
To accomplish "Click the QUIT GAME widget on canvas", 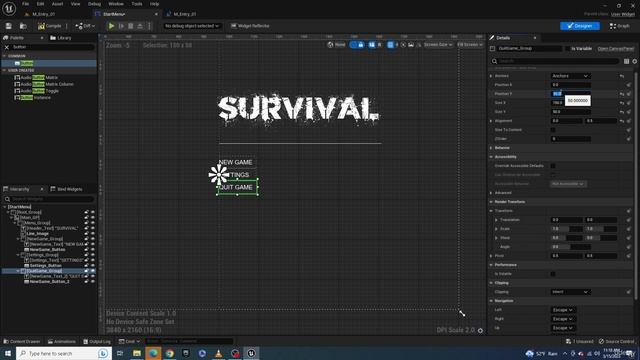I will pyautogui.click(x=237, y=187).
